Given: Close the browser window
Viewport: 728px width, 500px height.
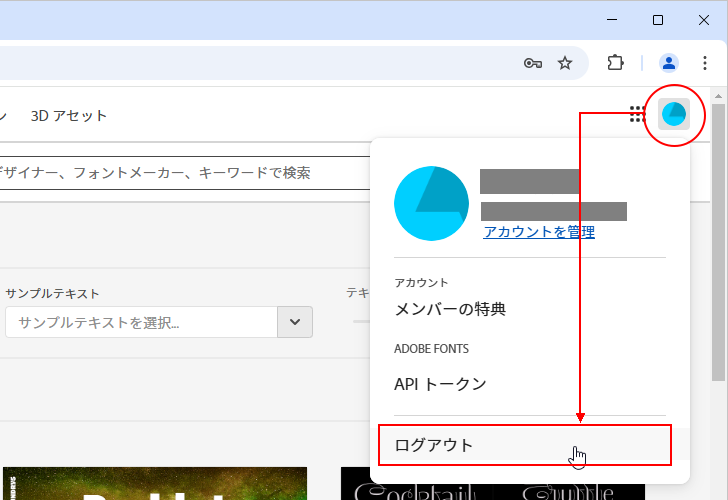Looking at the screenshot, I should [704, 20].
